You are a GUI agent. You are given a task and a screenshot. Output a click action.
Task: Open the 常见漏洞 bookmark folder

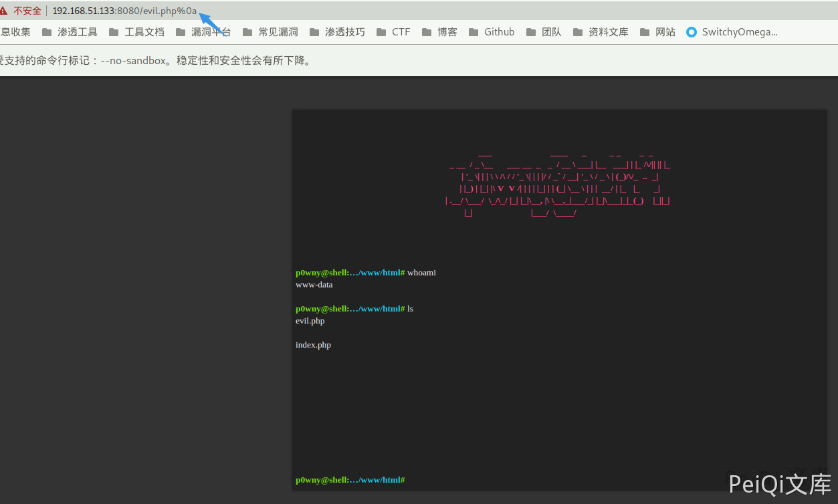(x=270, y=32)
